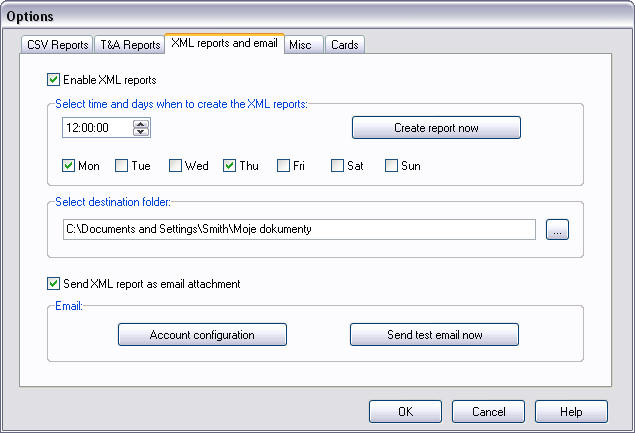
Task: Enable the Sat day checkbox
Action: click(x=338, y=166)
